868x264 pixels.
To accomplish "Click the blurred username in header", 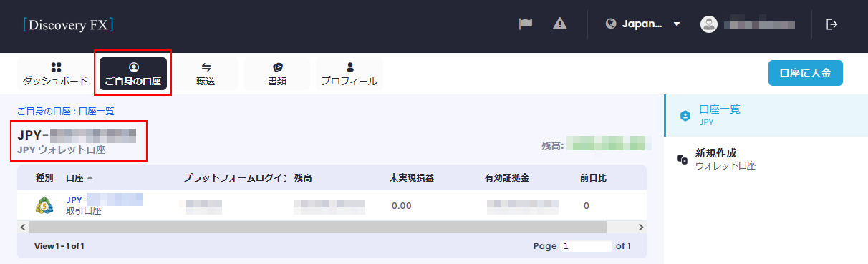I will 759,24.
